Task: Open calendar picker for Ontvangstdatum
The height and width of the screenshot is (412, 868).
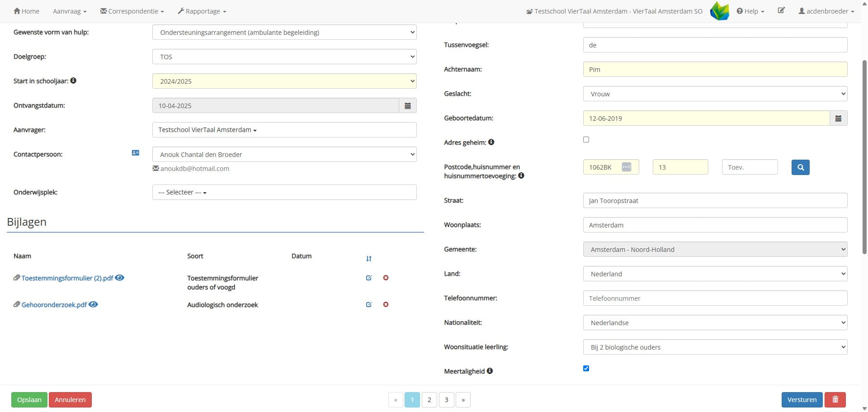Action: coord(407,105)
